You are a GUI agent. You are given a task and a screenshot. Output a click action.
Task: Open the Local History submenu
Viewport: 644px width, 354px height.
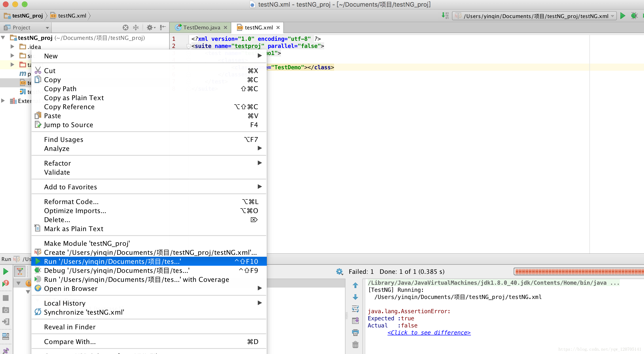tap(149, 303)
